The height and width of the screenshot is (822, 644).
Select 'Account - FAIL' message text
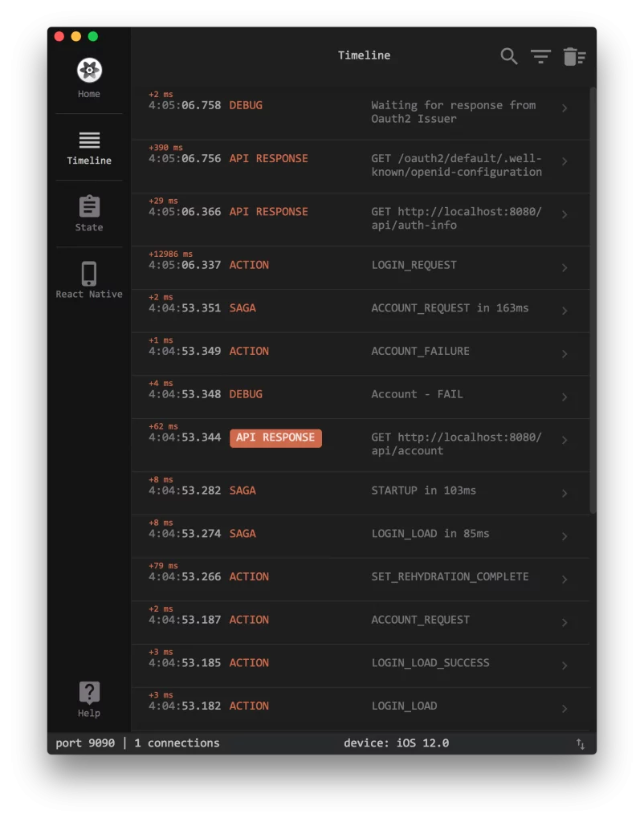417,394
